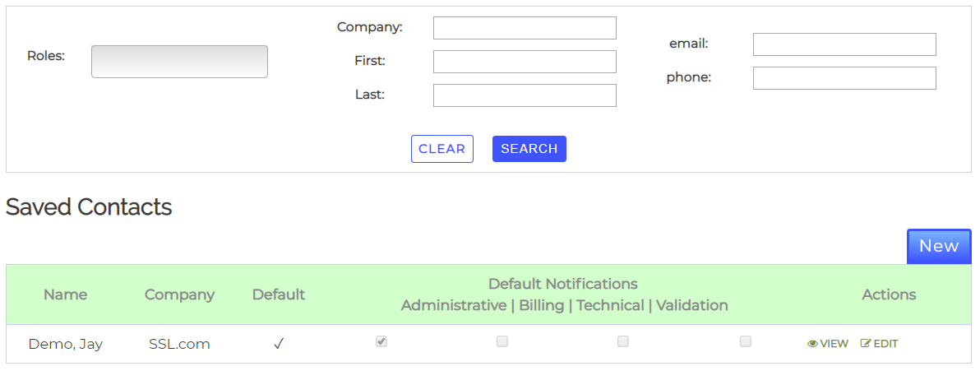
Task: Click into the Last name field
Action: click(x=525, y=95)
